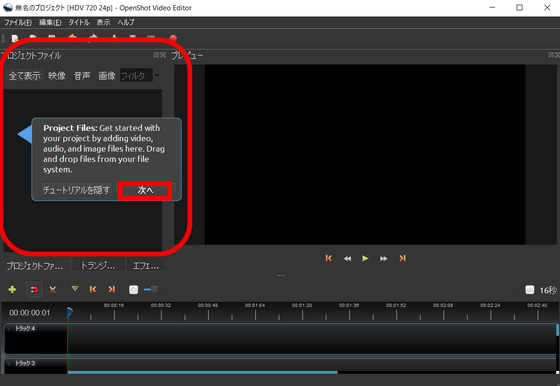The height and width of the screenshot is (386, 560).
Task: Click the timeline horizontal scrollbar
Action: pyautogui.click(x=202, y=372)
